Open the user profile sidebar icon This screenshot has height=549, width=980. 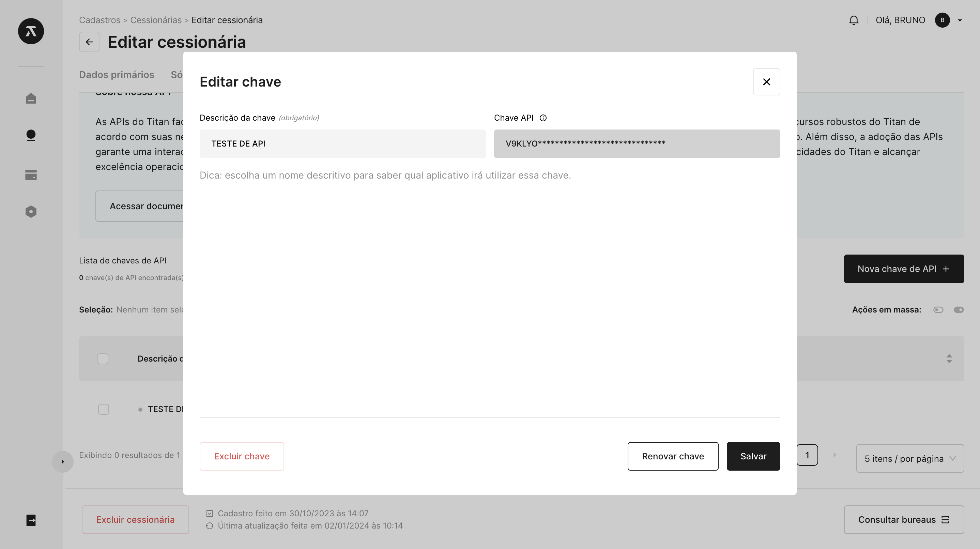(31, 135)
